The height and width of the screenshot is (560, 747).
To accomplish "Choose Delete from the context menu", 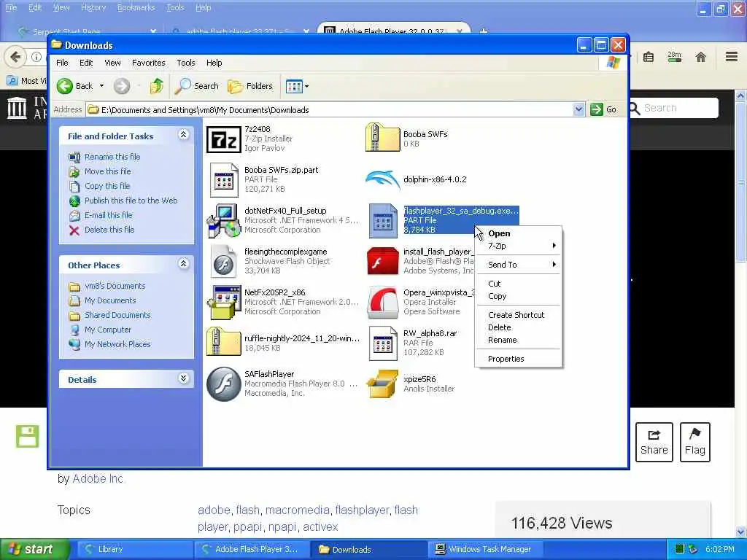I will click(519, 327).
